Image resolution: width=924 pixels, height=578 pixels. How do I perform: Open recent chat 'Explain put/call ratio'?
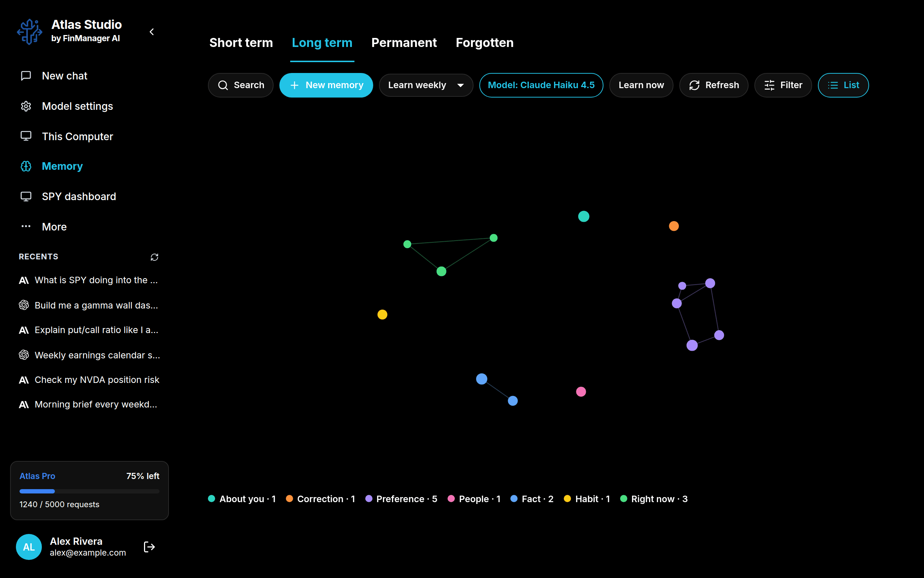click(x=90, y=330)
